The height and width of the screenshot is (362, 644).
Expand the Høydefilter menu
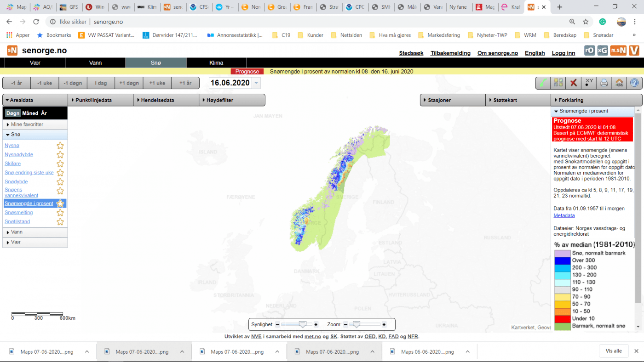click(232, 100)
